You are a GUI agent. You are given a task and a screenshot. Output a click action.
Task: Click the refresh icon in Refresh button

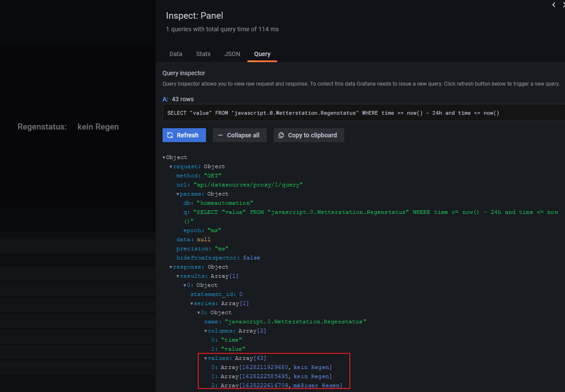pos(170,135)
